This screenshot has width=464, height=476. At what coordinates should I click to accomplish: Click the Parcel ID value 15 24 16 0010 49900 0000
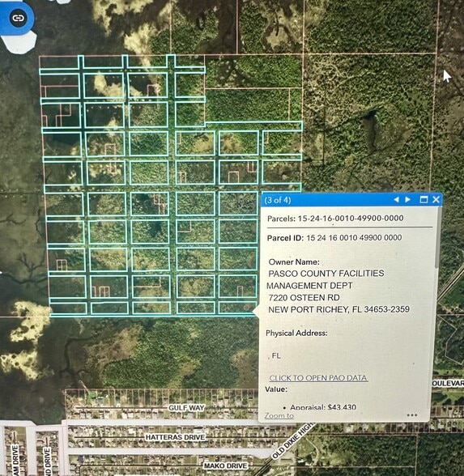point(354,237)
